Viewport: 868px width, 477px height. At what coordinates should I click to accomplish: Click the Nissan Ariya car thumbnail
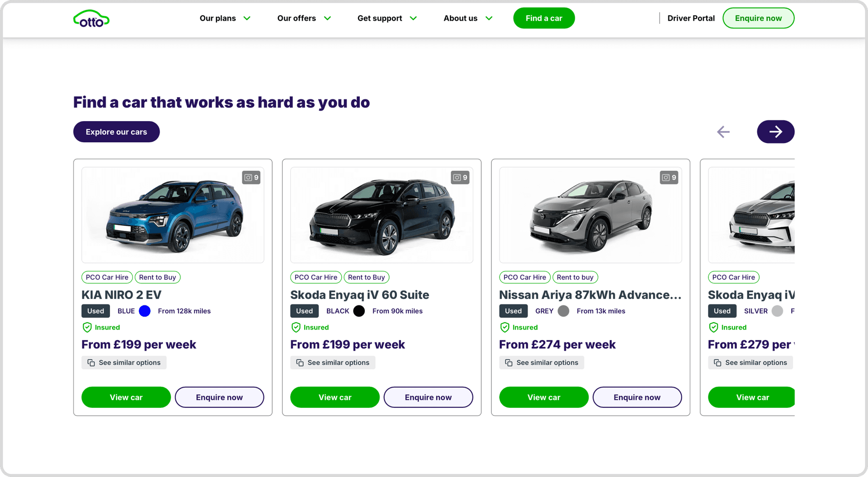[x=590, y=215]
